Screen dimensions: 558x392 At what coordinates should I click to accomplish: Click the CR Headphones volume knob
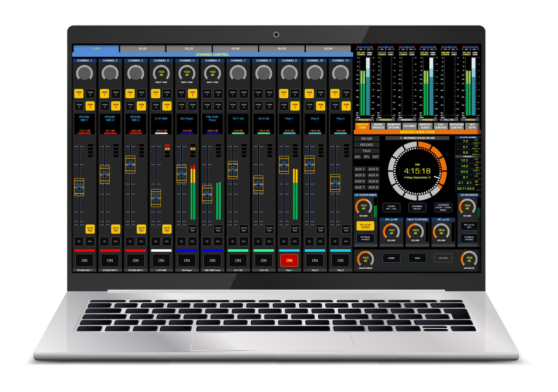point(363,207)
